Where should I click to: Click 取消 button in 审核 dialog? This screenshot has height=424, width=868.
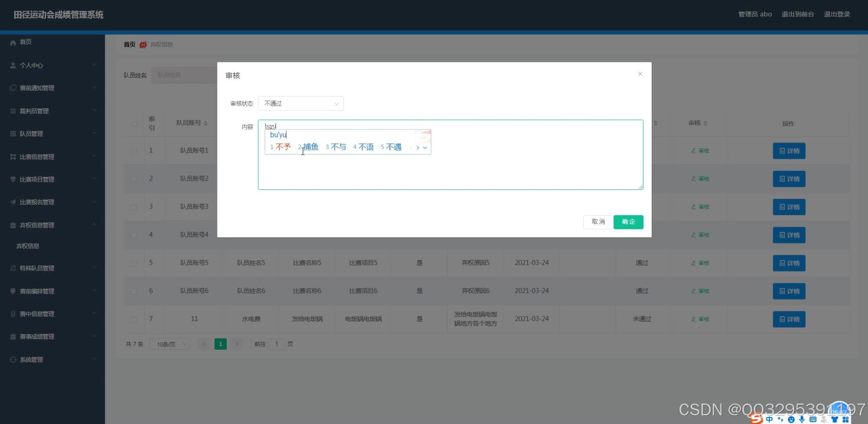coord(598,222)
